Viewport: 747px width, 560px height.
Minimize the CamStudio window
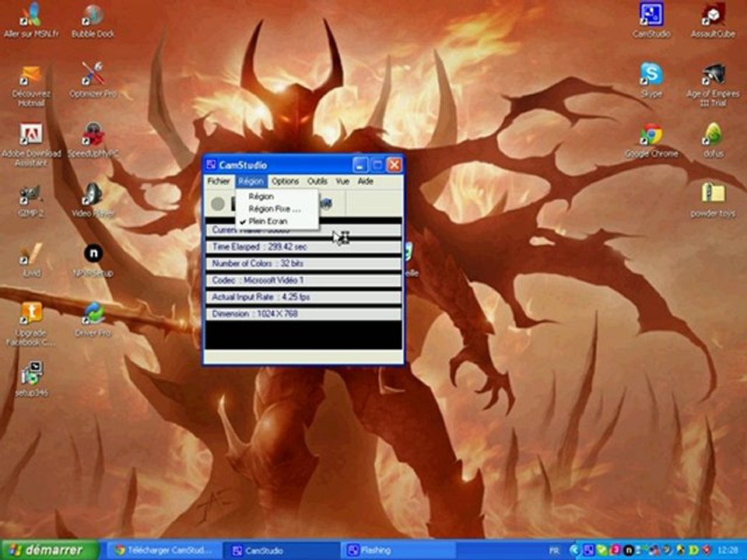[360, 165]
